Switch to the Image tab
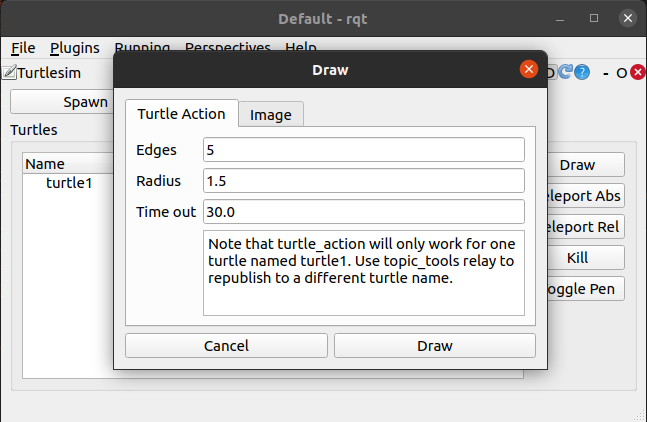The height and width of the screenshot is (422, 647). click(271, 114)
